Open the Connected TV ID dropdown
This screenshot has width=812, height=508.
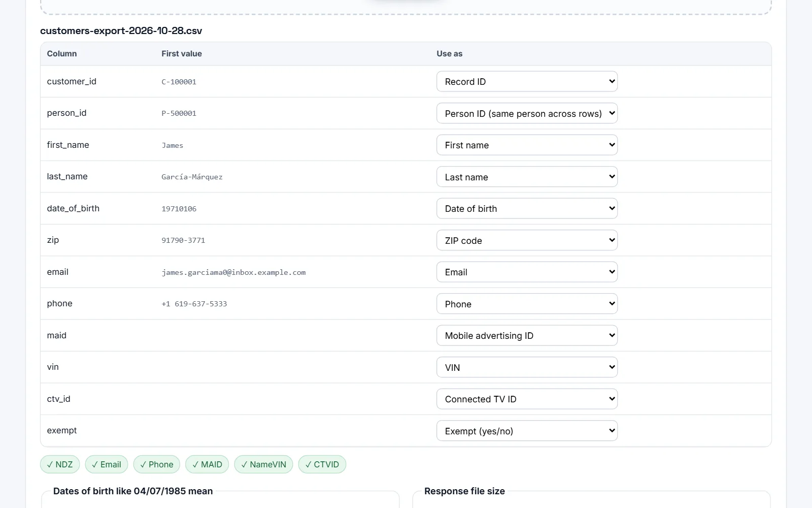(x=527, y=399)
